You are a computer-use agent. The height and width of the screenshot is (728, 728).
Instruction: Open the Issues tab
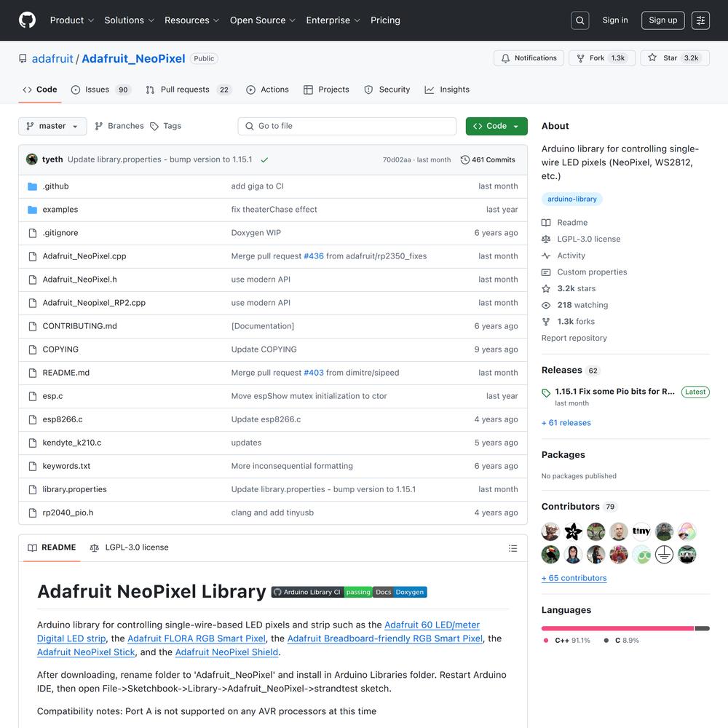[100, 90]
